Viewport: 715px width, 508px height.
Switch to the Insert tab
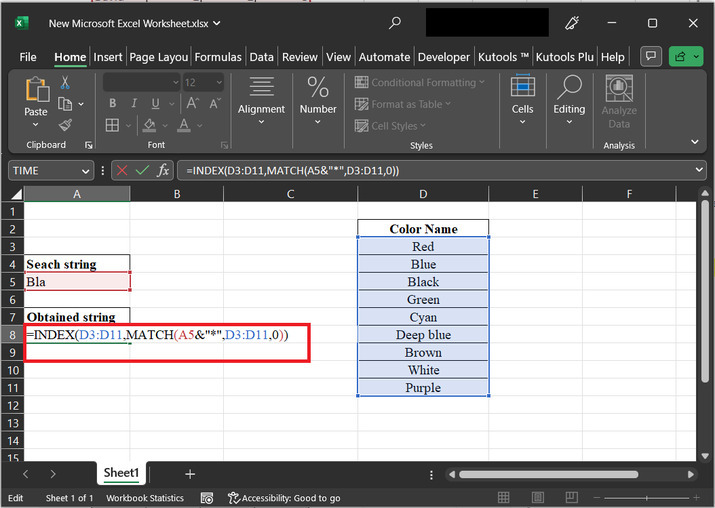[x=108, y=57]
